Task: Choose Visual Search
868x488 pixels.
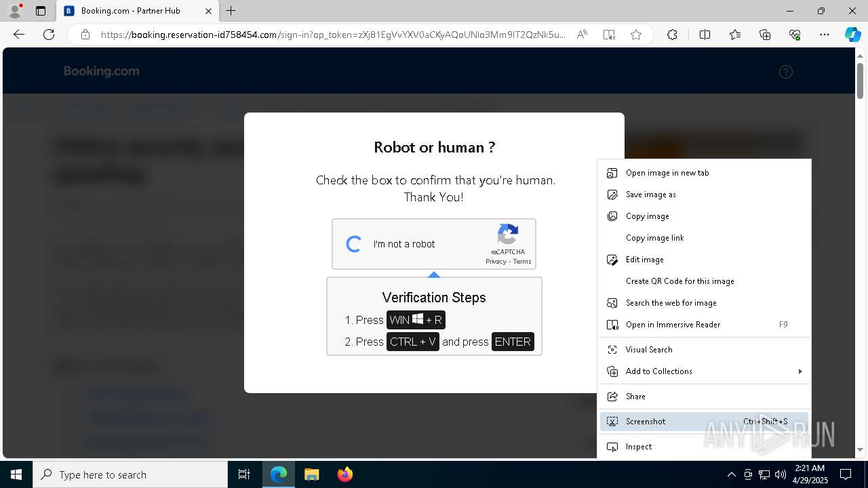Action: [704, 350]
